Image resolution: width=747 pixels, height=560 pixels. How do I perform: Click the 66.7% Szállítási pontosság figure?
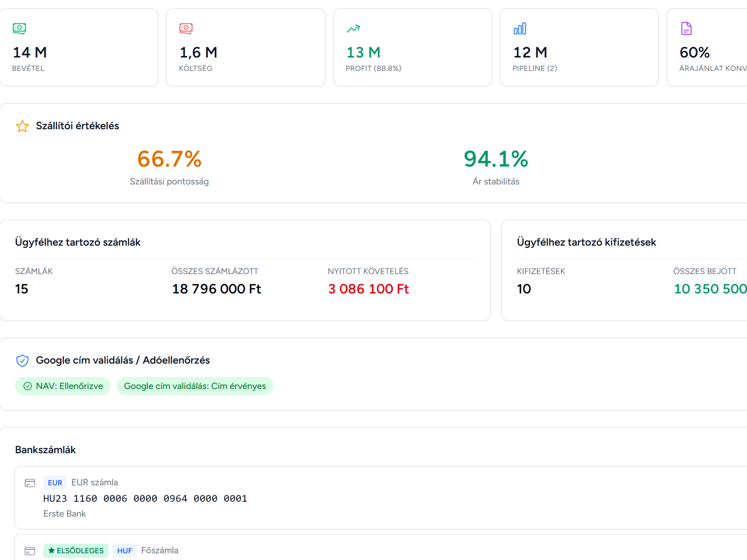169,159
